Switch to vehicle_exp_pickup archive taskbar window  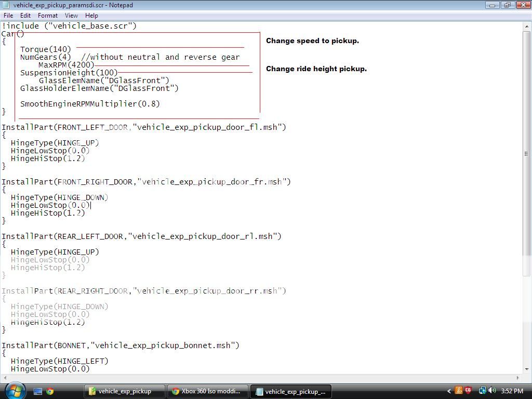click(x=125, y=391)
